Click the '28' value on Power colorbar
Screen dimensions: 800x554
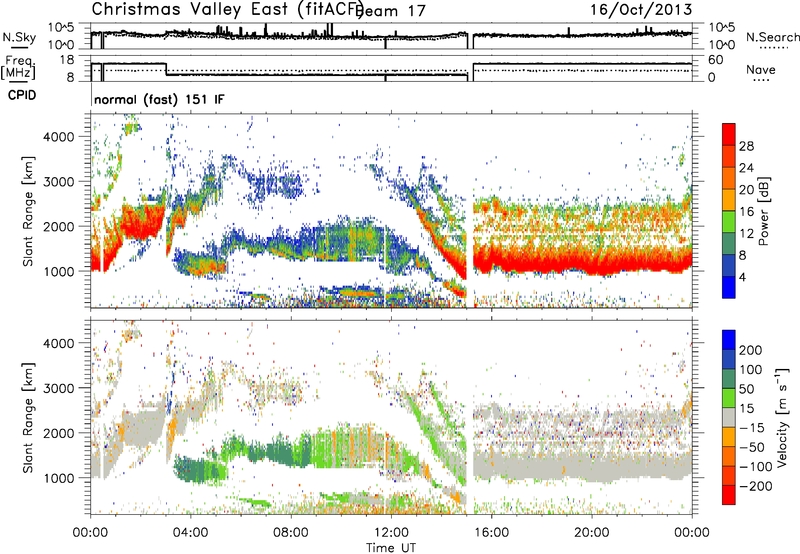pos(746,146)
